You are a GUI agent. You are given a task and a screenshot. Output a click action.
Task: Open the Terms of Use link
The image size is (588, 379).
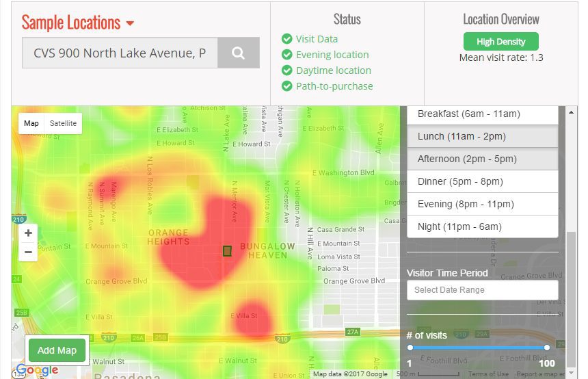(488, 374)
